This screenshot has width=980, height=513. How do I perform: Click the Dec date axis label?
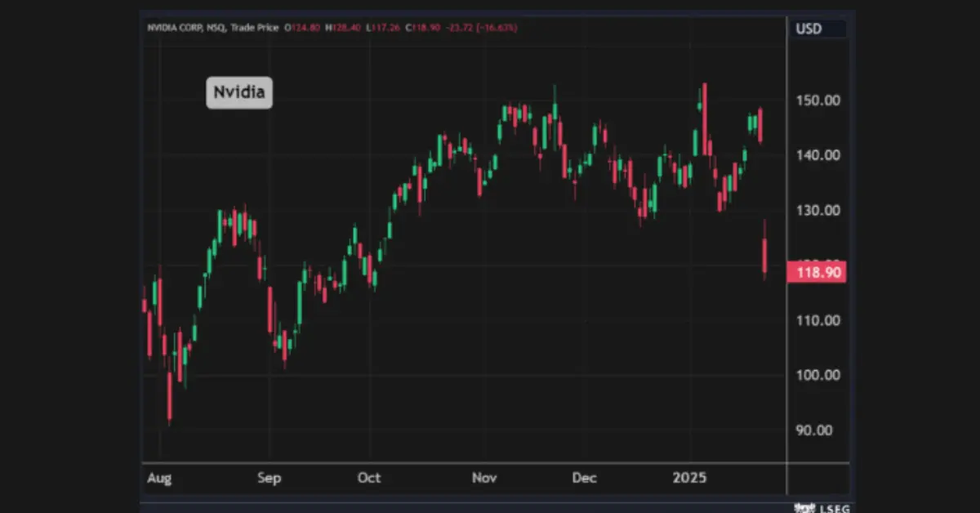point(585,478)
